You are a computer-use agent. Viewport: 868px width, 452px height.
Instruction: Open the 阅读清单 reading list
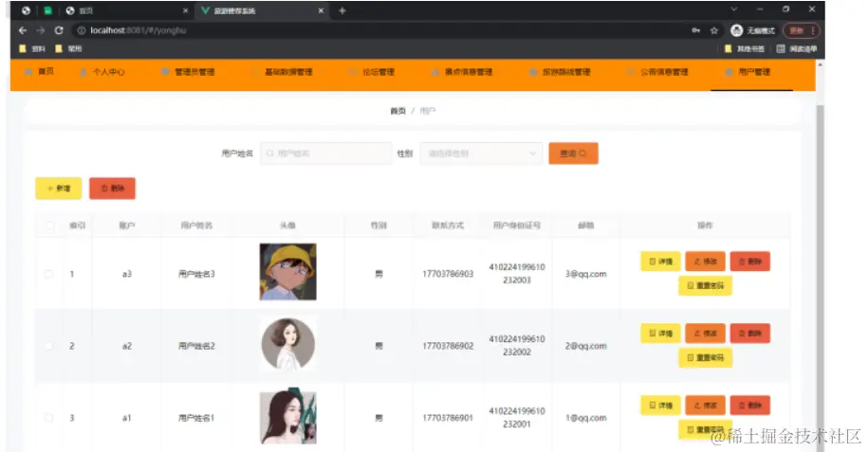(797, 48)
